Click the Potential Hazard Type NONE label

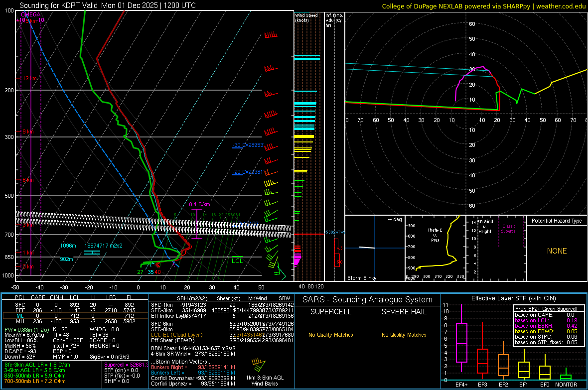pyautogui.click(x=557, y=251)
